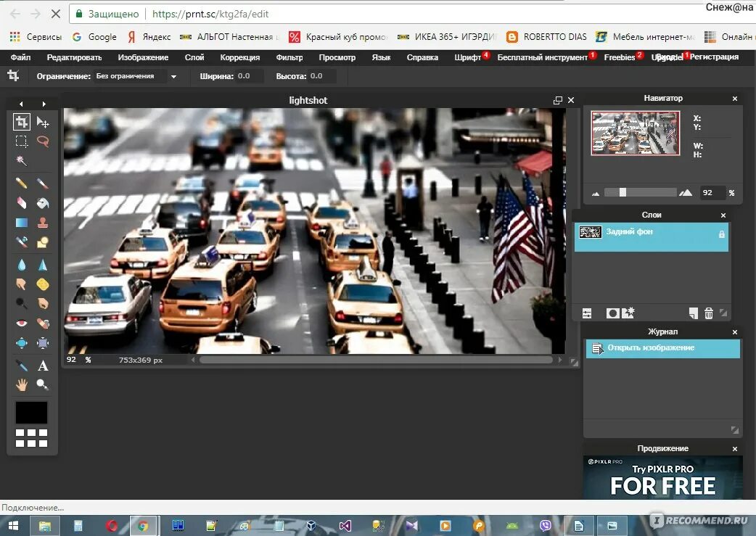Select the Brush tool
Screen dimensions: 756x536
(43, 184)
